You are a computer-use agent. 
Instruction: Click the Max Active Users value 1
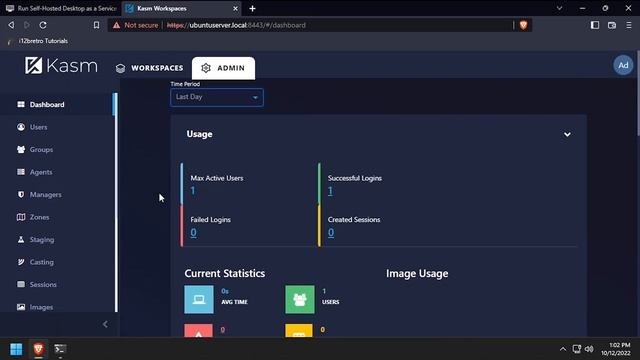[193, 191]
